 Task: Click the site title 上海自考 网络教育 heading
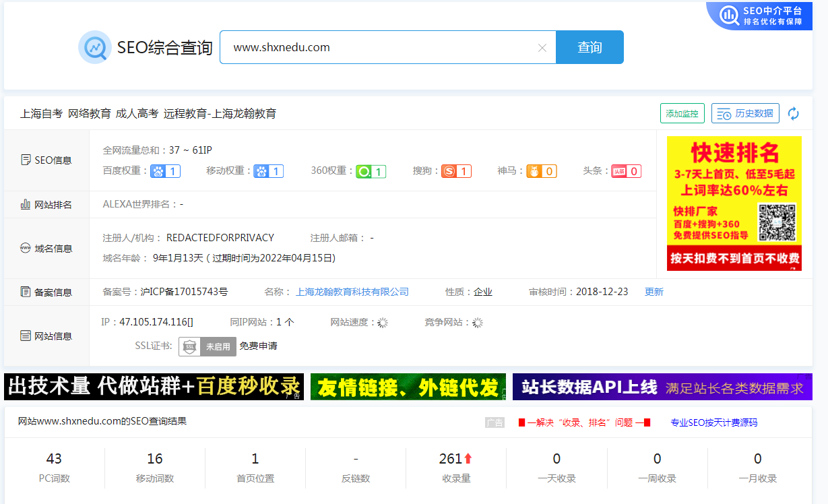(148, 113)
